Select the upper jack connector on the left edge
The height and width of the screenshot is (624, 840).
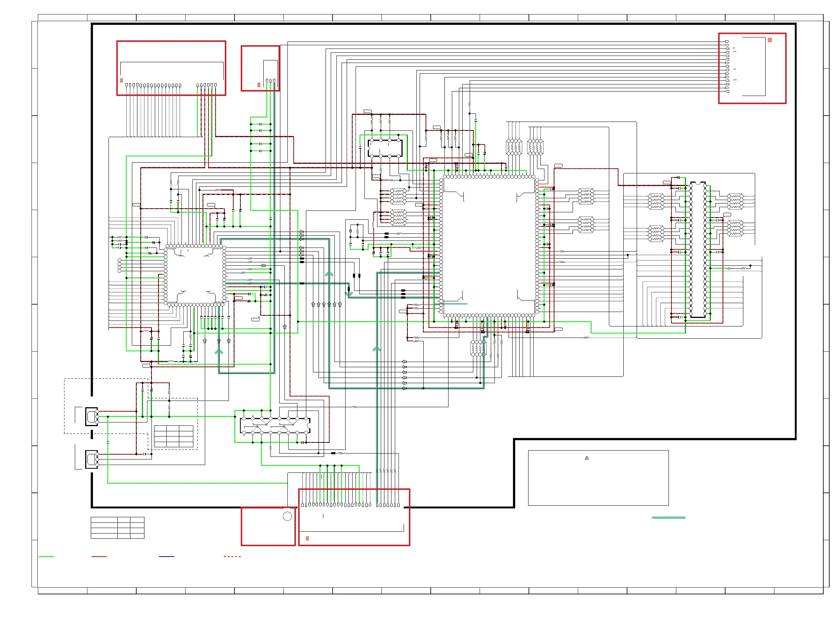(x=92, y=416)
